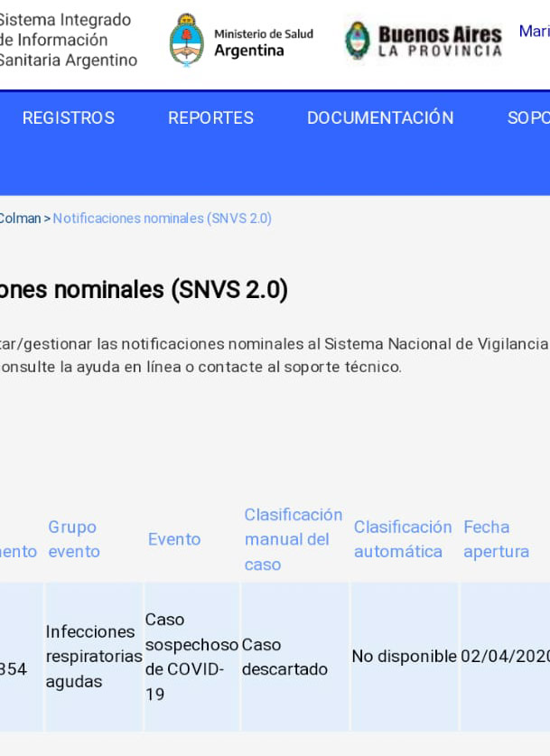Image resolution: width=550 pixels, height=756 pixels.
Task: Go to the Colman breadcrumb link
Action: click(x=20, y=219)
